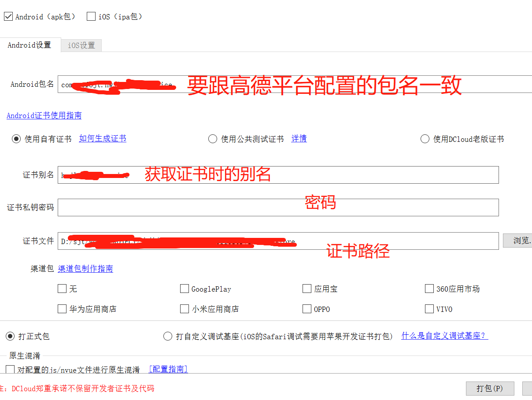The height and width of the screenshot is (400, 532).
Task: Switch to the iOS设置 tab
Action: pyautogui.click(x=81, y=45)
